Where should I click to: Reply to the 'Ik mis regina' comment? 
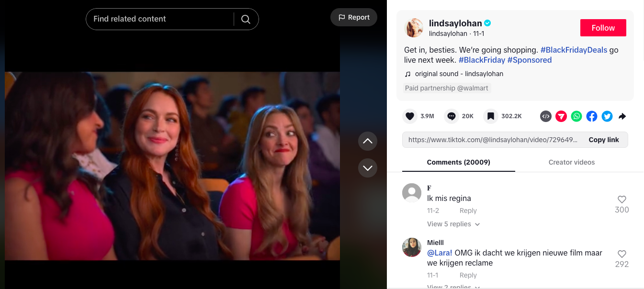[x=468, y=211]
